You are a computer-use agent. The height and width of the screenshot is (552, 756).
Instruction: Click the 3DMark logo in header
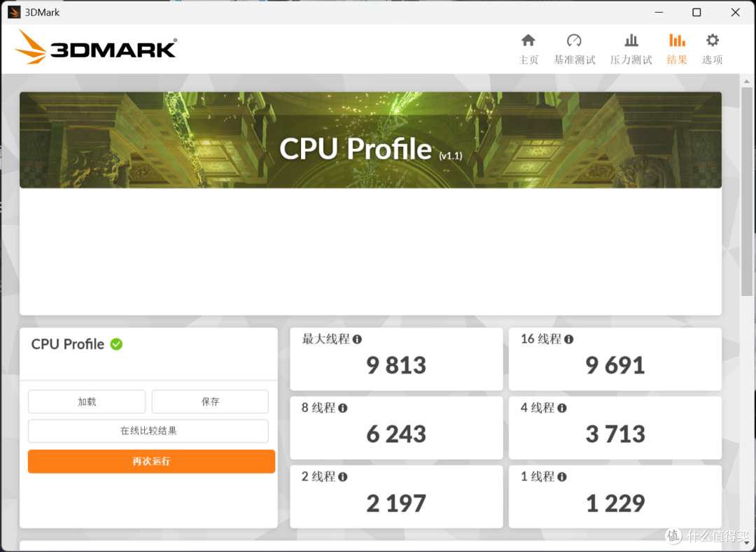[x=96, y=47]
